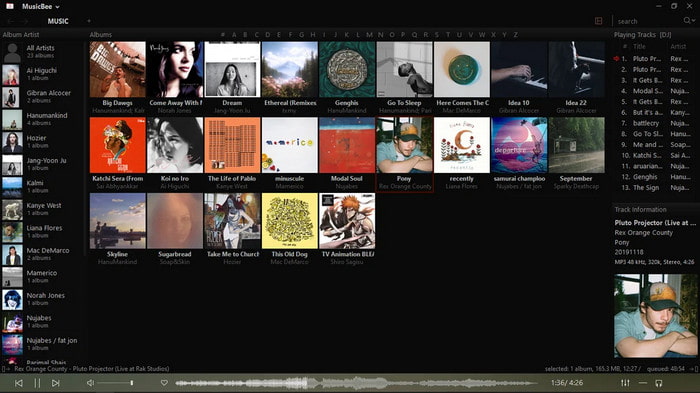Open the Ethereal (Remixes) album
The image size is (700, 393).
(290, 69)
